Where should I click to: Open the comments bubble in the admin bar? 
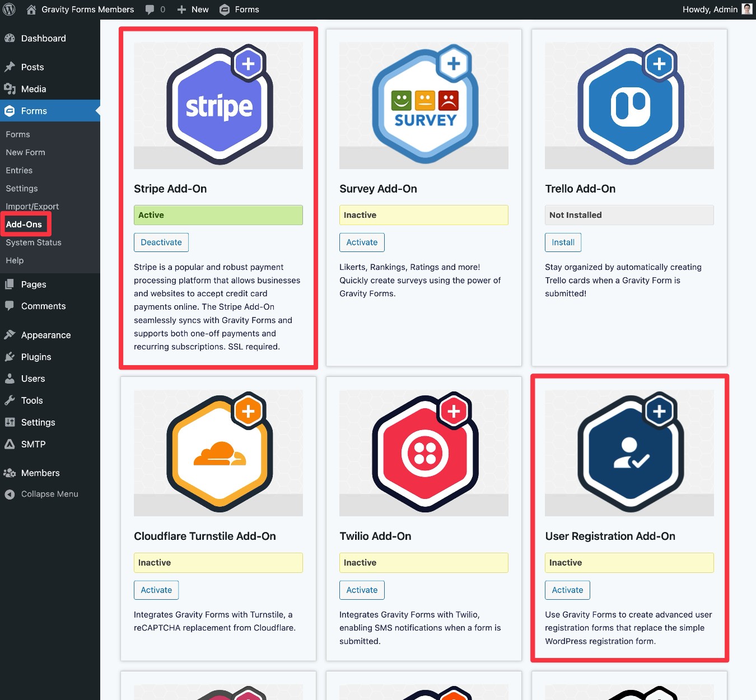148,9
